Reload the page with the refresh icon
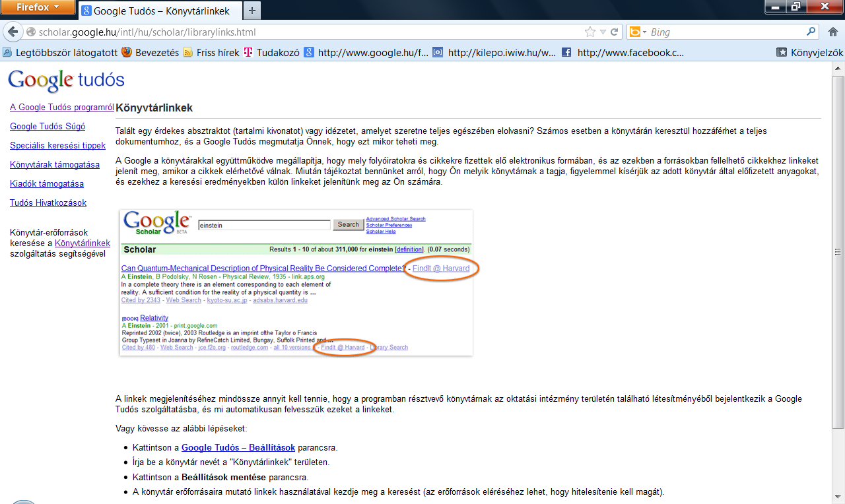This screenshot has height=504, width=845. (x=615, y=32)
